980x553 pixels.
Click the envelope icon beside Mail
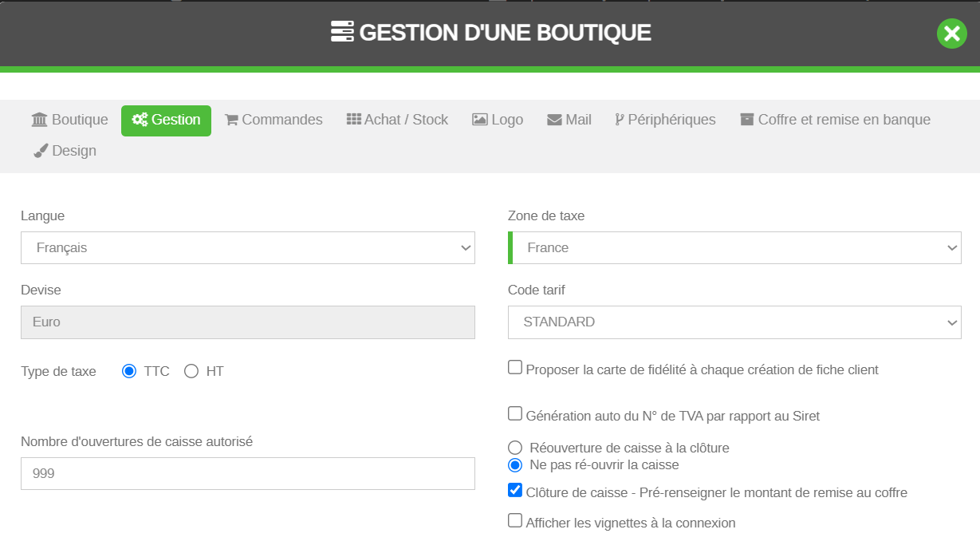[x=554, y=120]
